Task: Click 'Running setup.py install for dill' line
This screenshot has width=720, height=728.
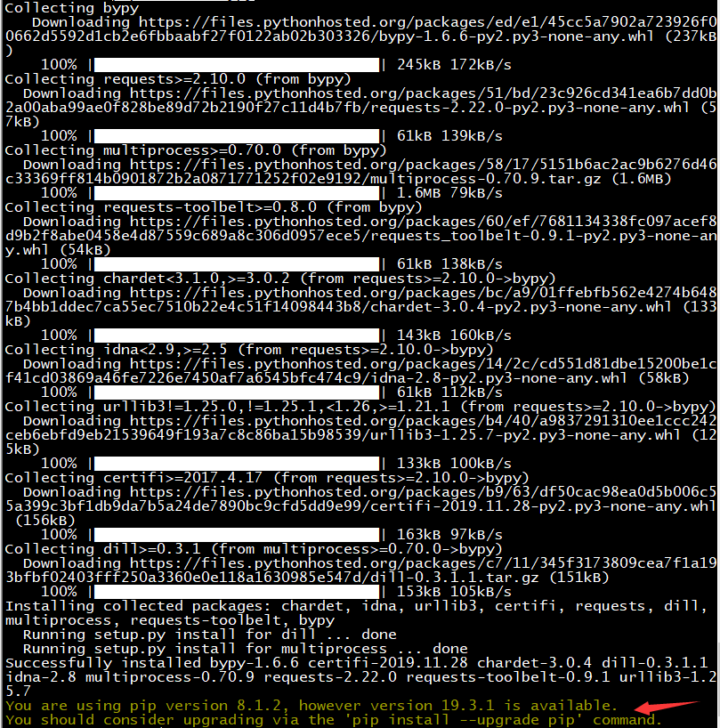Action: [x=210, y=635]
